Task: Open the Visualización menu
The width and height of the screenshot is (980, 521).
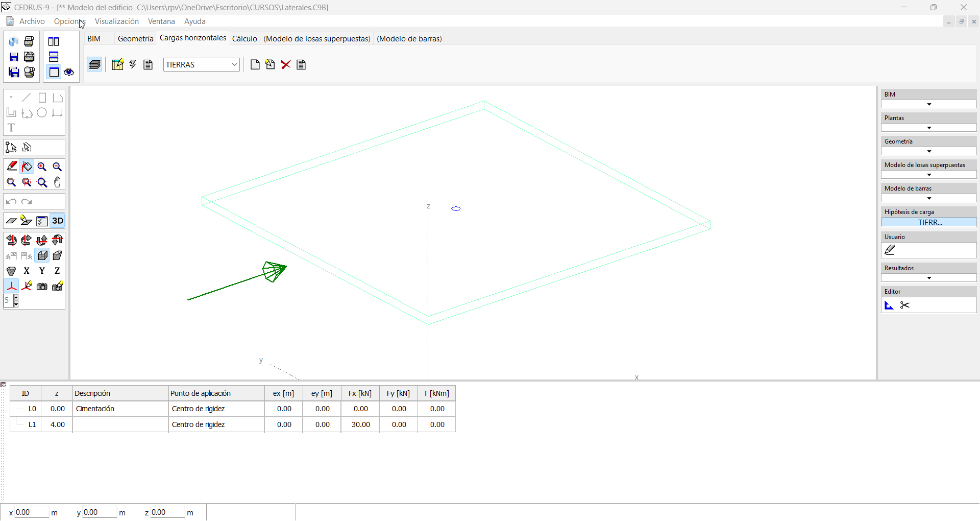Action: tap(116, 21)
